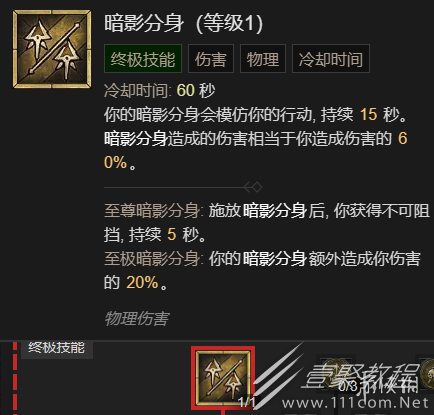Image resolution: width=434 pixels, height=415 pixels.
Task: Select the green 终极技能 tag
Action: coord(143,59)
